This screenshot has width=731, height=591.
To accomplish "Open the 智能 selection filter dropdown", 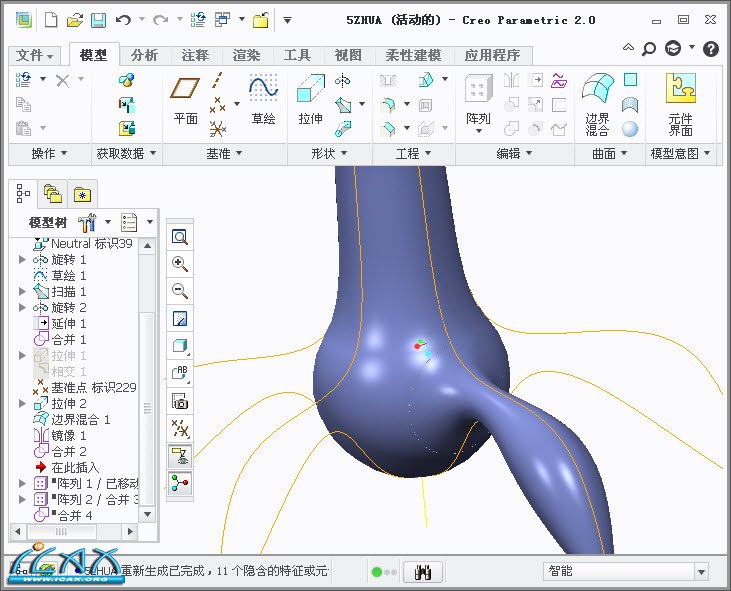I will coord(700,572).
